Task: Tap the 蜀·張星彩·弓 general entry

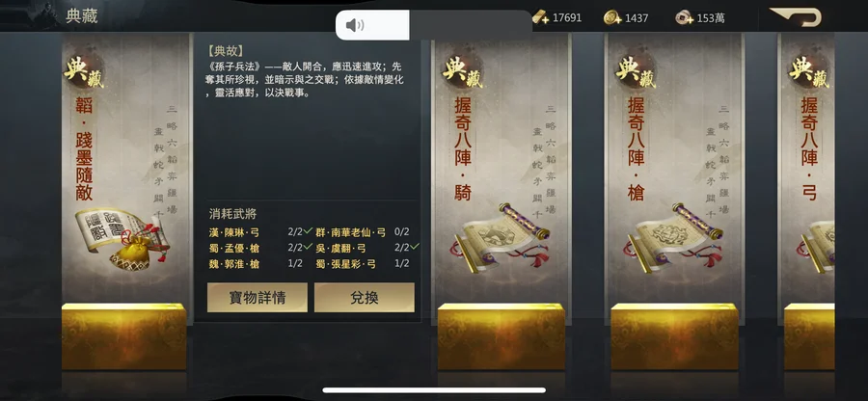Action: 346,264
